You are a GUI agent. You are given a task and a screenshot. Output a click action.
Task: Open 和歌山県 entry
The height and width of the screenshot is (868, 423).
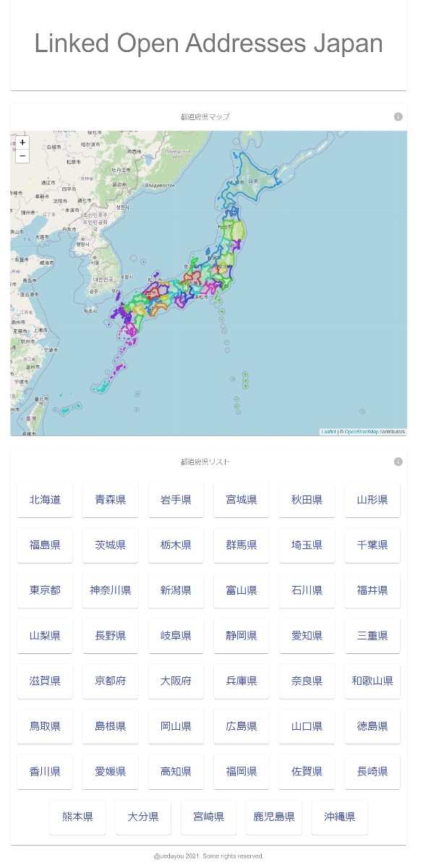click(372, 681)
